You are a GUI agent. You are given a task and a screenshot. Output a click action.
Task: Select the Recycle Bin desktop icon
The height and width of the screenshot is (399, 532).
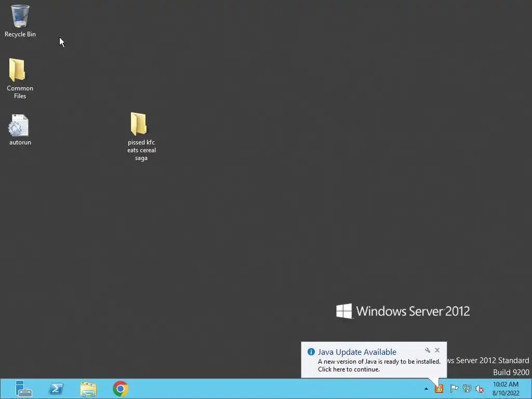pyautogui.click(x=20, y=20)
